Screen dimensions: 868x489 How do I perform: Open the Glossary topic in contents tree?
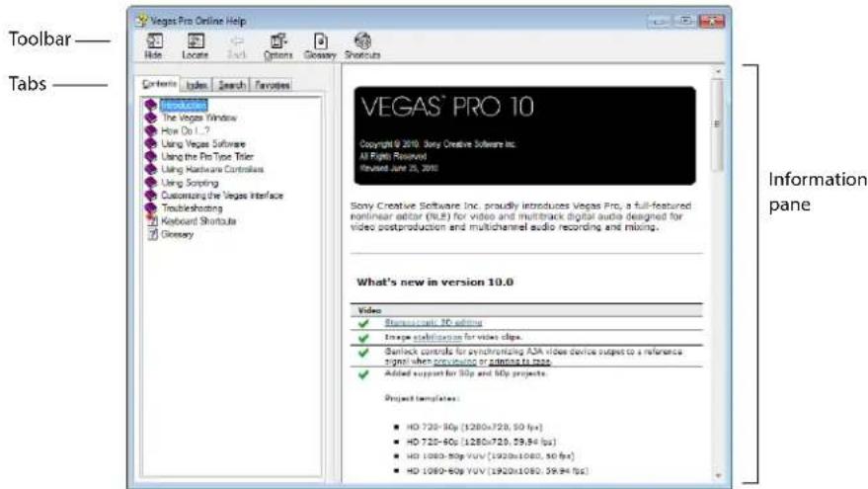[177, 234]
